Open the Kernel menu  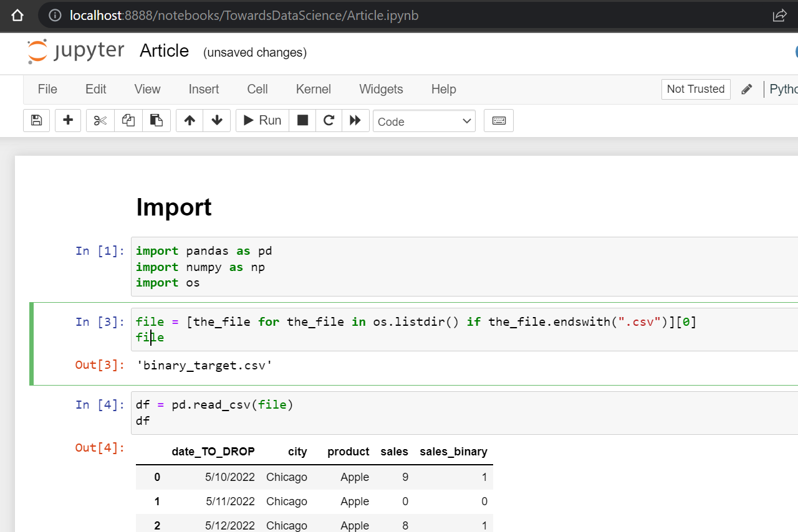[313, 89]
